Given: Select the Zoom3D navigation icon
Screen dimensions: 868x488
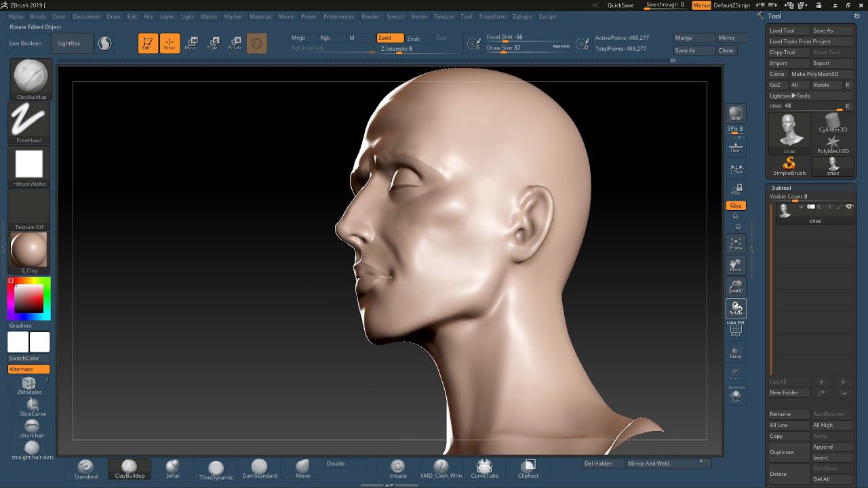Looking at the screenshot, I should [x=736, y=287].
